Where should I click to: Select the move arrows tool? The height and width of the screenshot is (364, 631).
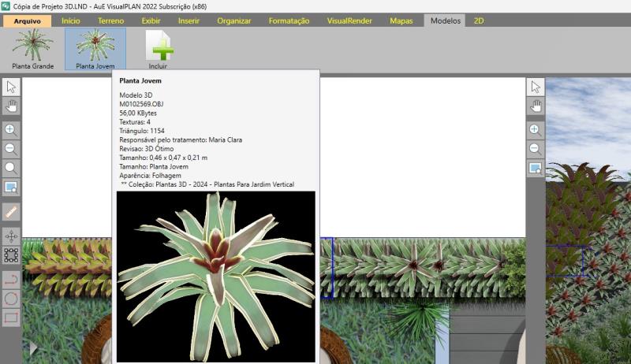click(x=11, y=236)
